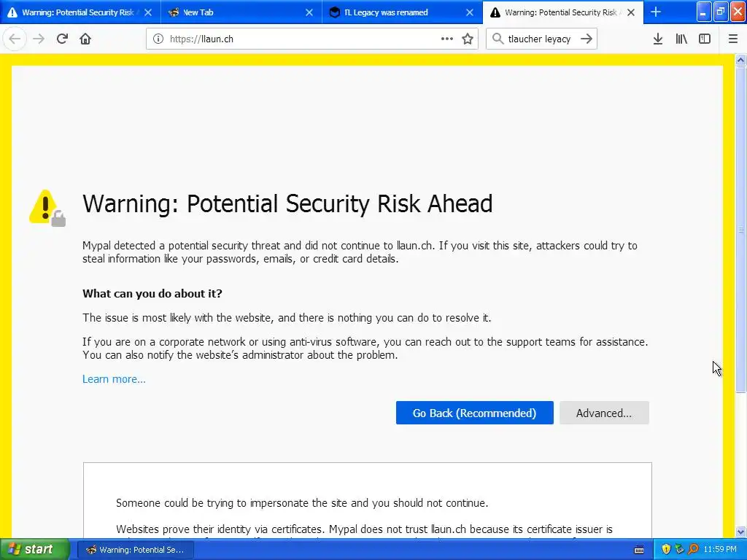Screen dimensions: 747x560
Task: Click Go Back (Recommended) button
Action: point(474,413)
